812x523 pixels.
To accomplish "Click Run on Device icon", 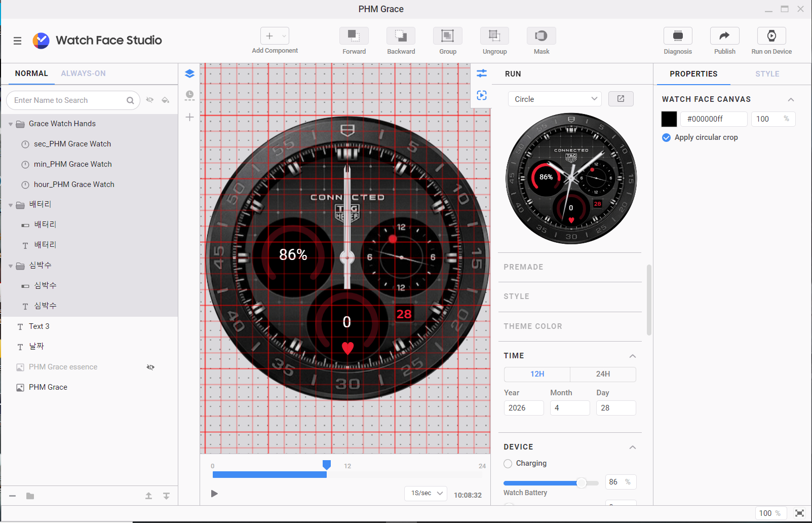I will pyautogui.click(x=771, y=36).
